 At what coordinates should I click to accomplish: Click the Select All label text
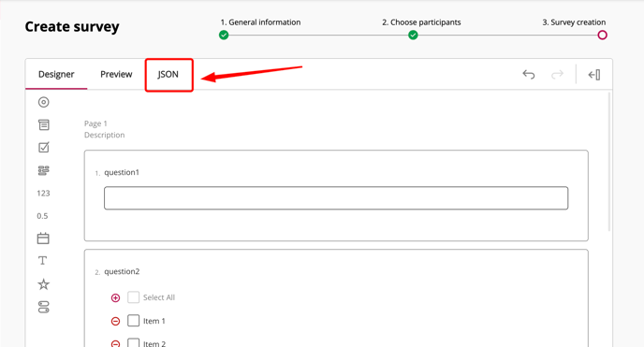point(159,297)
